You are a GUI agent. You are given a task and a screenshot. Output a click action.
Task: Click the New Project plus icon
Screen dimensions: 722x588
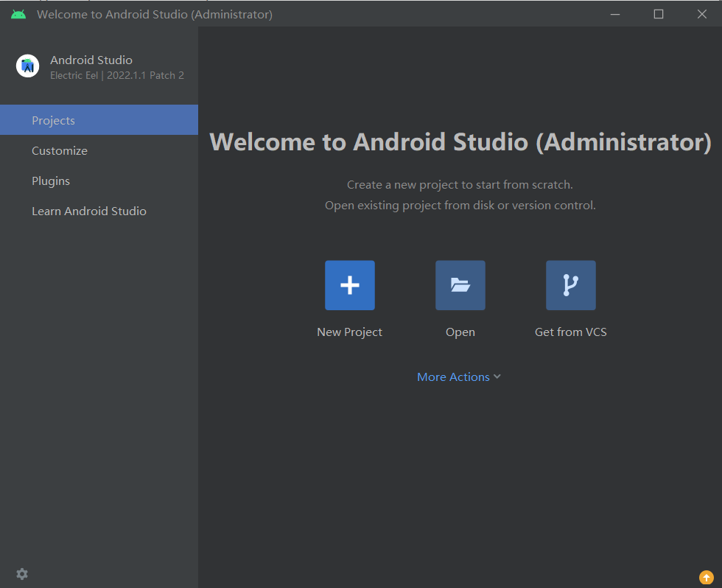[349, 285]
